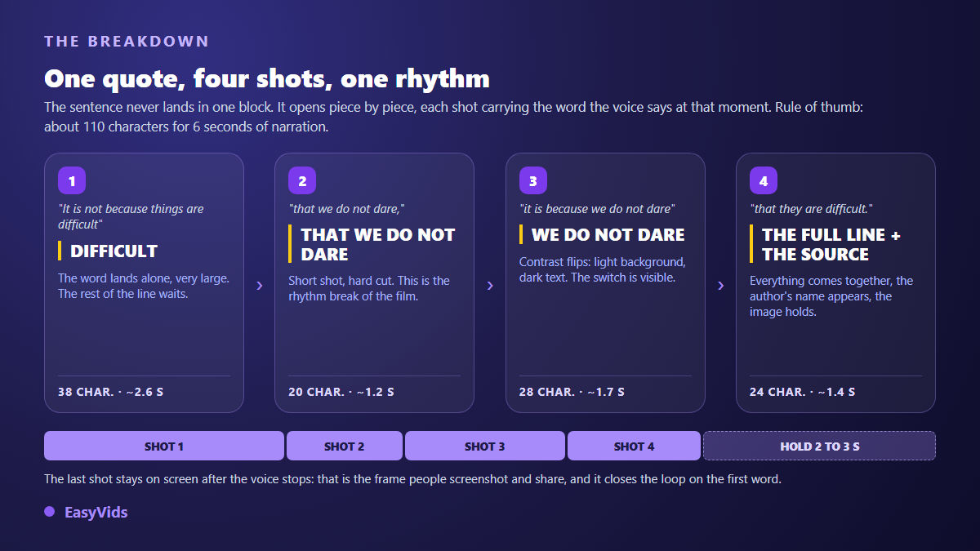Click the EasyVids brand name
The width and height of the screenshot is (980, 551).
tap(96, 512)
